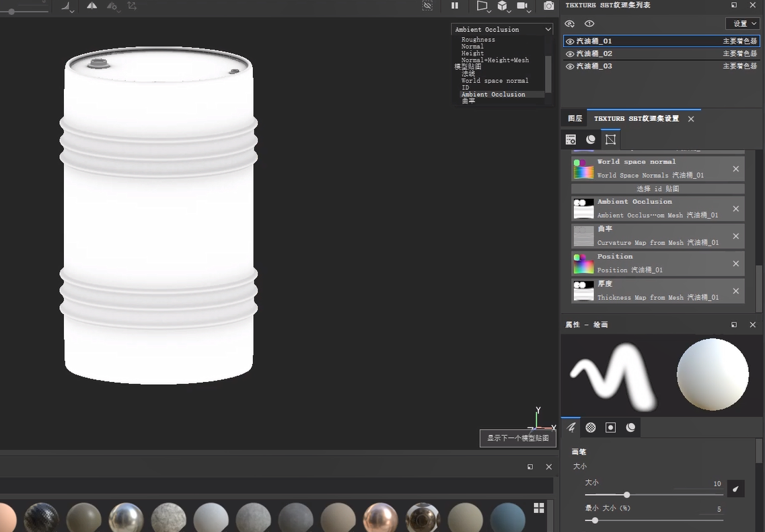Click the 选择 id 贴图 button
765x532 pixels.
pos(657,189)
